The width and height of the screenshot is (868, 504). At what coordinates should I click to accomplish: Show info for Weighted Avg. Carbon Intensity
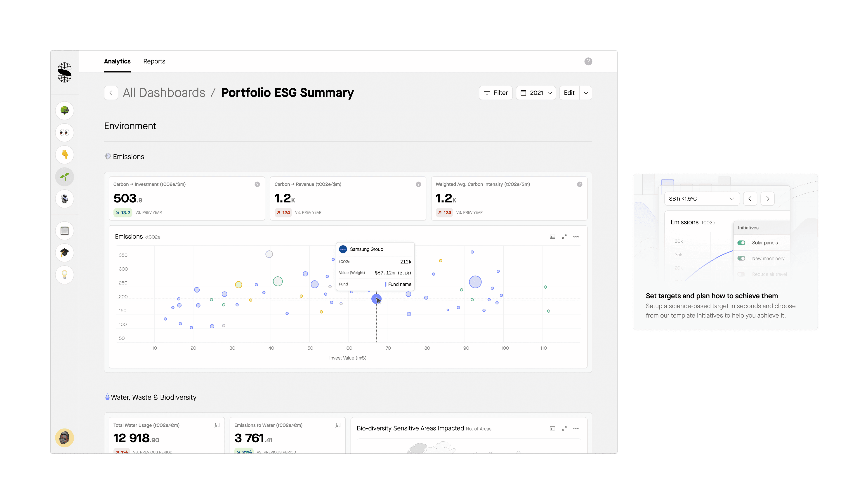tap(580, 184)
